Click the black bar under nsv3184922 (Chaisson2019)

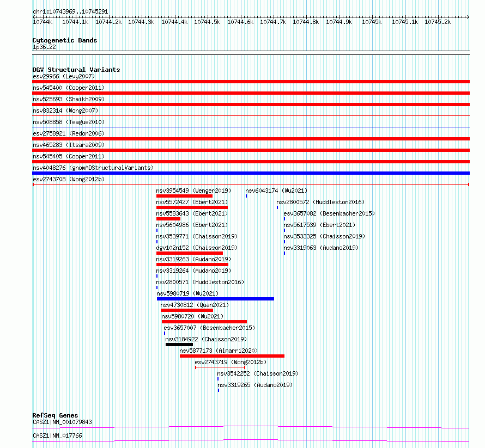click(179, 345)
